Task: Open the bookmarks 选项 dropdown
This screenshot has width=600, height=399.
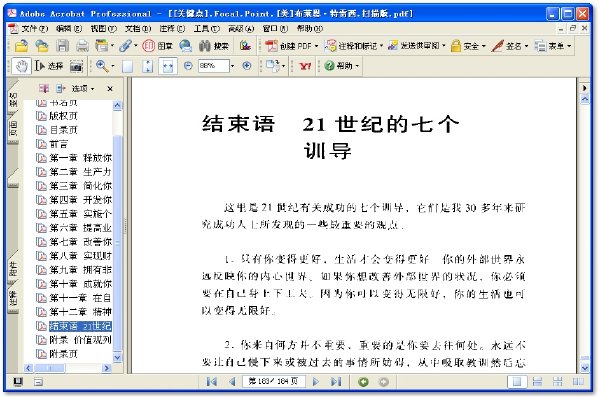Action: point(82,89)
